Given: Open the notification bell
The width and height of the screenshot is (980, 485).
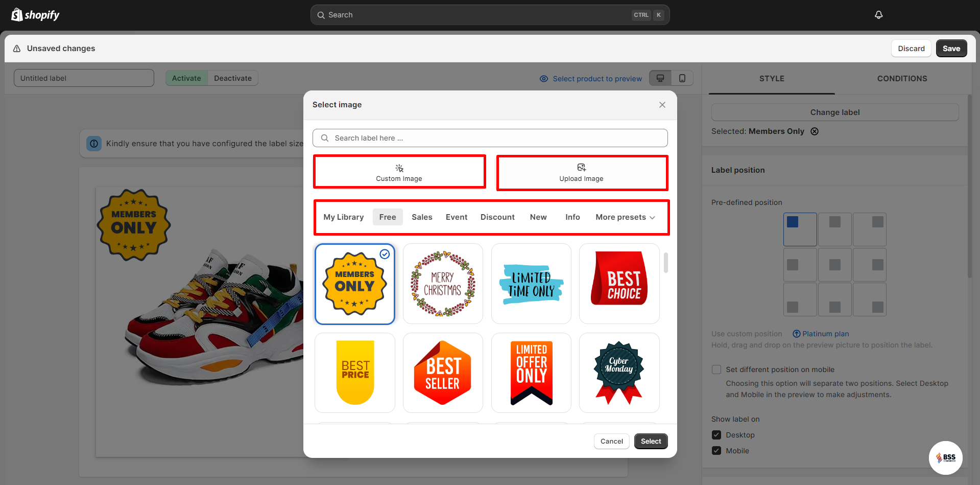Looking at the screenshot, I should 878,14.
